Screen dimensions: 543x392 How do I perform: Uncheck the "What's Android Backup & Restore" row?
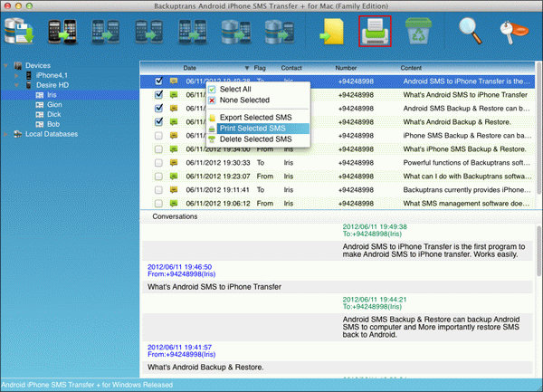coord(158,121)
